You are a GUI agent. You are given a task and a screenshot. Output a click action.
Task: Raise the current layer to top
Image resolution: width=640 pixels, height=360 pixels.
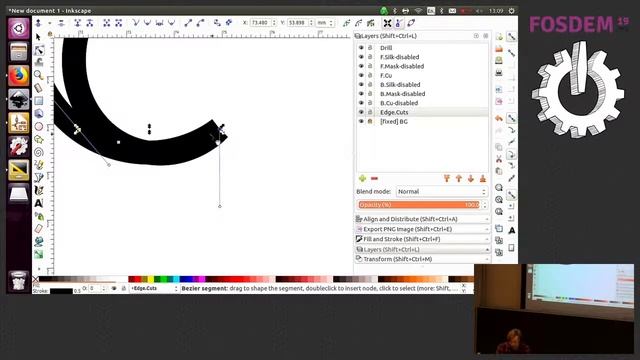point(447,178)
